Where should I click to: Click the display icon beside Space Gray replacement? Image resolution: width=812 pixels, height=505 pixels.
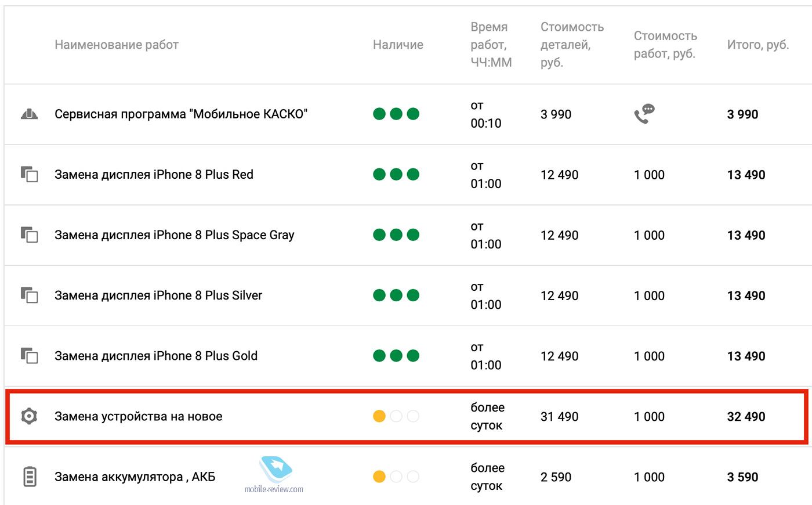click(x=29, y=235)
